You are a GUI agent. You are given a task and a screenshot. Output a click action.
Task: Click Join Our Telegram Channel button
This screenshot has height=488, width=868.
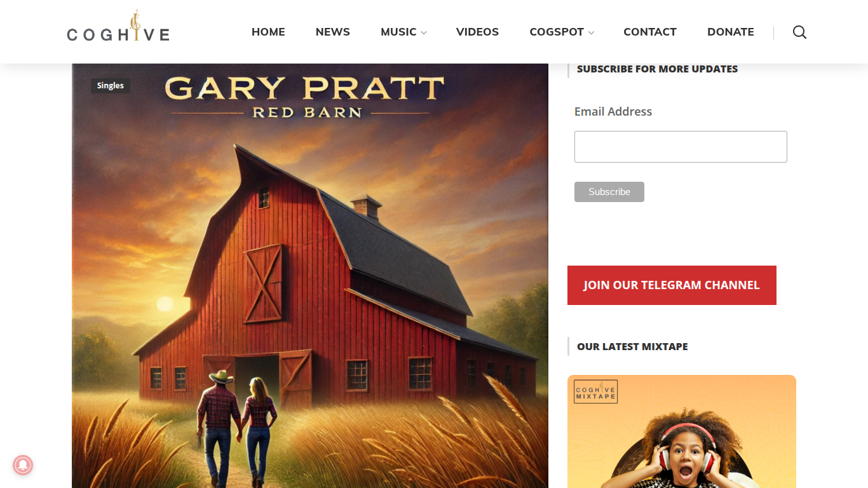pyautogui.click(x=672, y=285)
